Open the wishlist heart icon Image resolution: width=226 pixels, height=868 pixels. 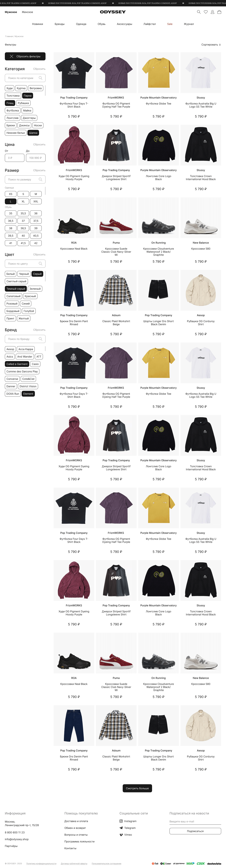pyautogui.click(x=205, y=12)
